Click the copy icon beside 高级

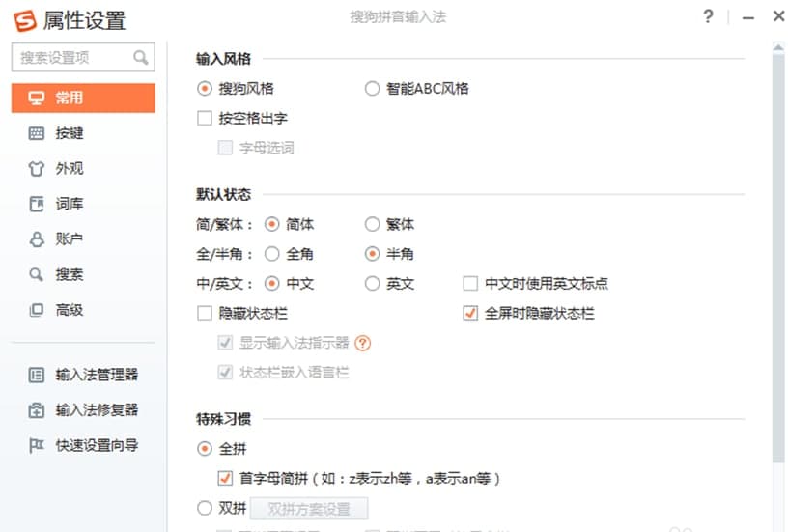(x=36, y=310)
